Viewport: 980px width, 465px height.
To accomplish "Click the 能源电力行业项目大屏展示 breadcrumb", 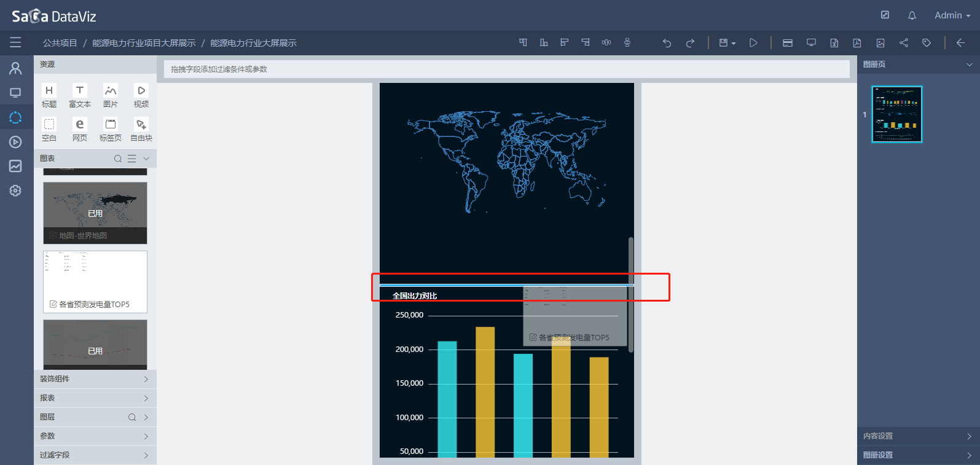I will pyautogui.click(x=144, y=43).
